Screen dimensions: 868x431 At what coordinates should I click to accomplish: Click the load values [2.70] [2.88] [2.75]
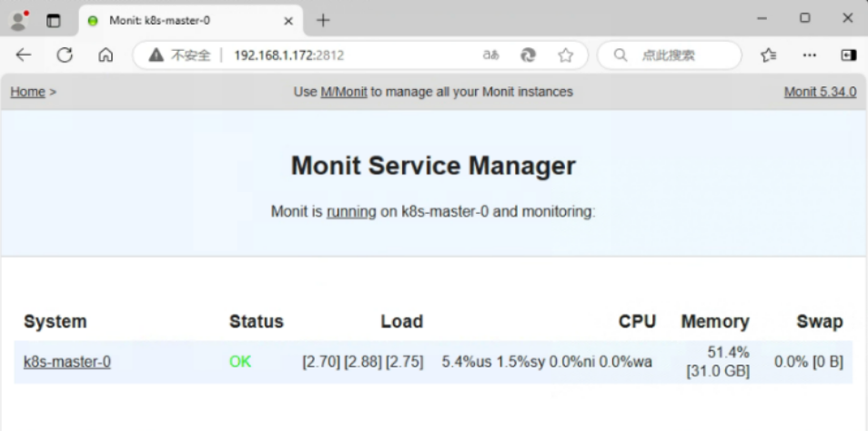(363, 363)
